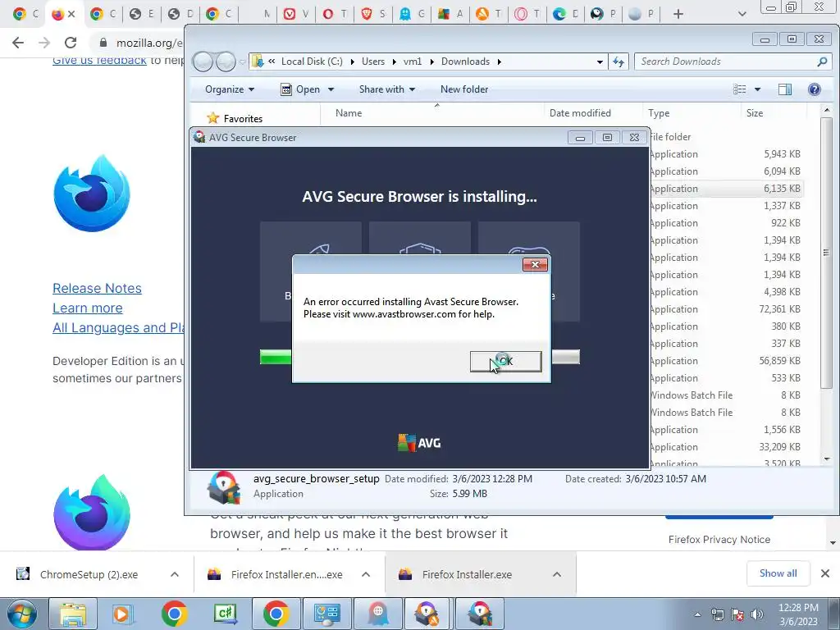Click the scroll down arrow in Explorer file list
840x630 pixels.
click(x=827, y=459)
